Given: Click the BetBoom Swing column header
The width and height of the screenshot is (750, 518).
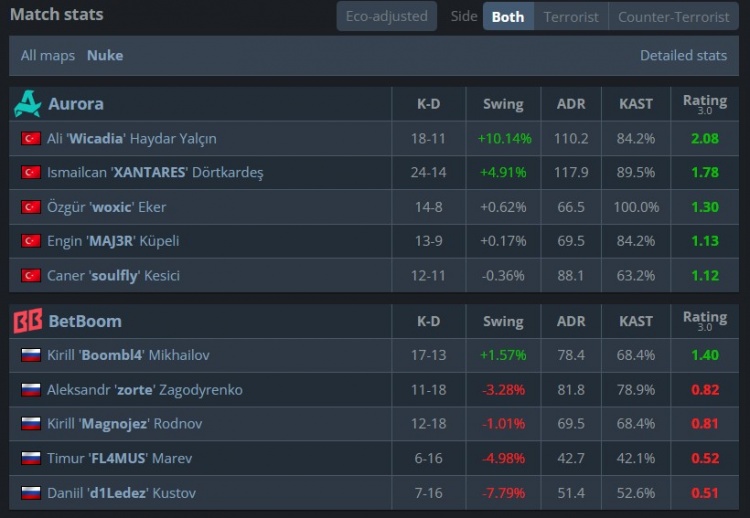Looking at the screenshot, I should [x=503, y=321].
